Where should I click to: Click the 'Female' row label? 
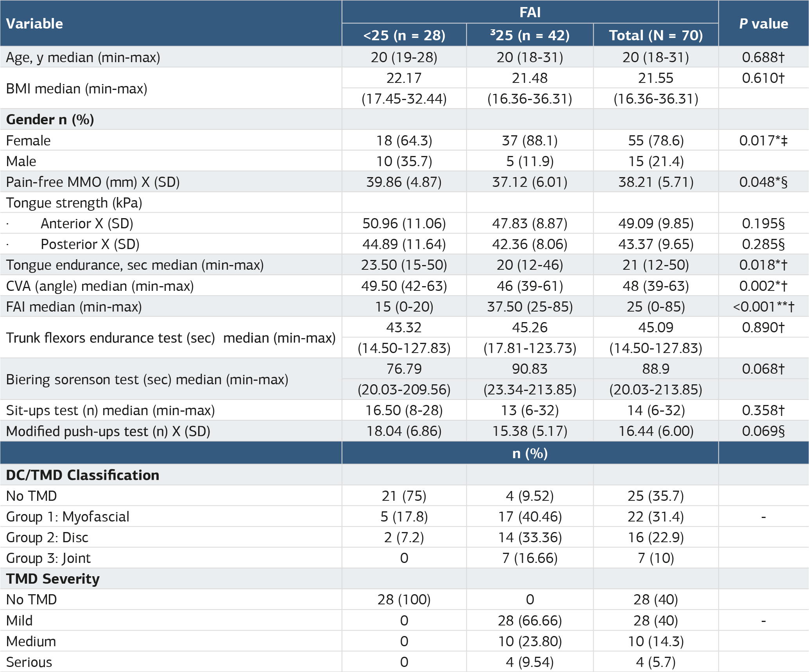28,141
